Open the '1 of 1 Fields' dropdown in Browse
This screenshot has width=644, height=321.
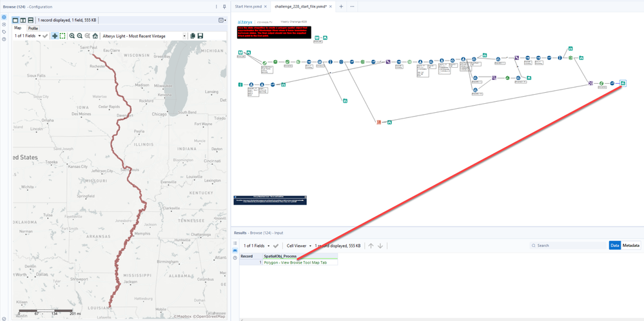[x=28, y=36]
